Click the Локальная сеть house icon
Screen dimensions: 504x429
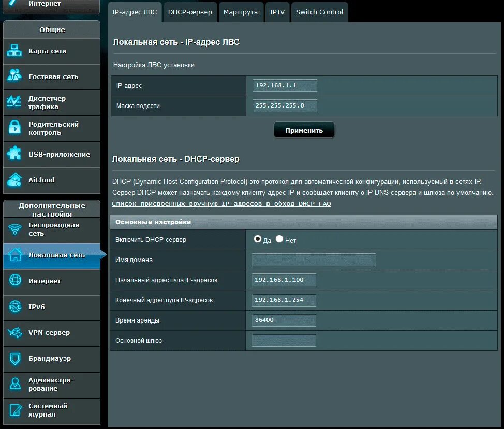pyautogui.click(x=15, y=255)
